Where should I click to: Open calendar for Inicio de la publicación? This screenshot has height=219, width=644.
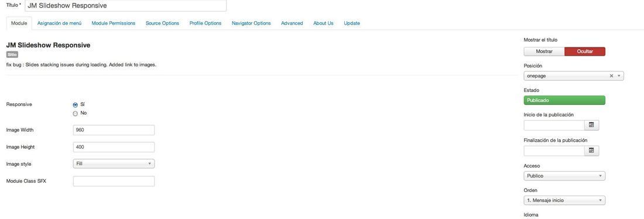click(591, 125)
